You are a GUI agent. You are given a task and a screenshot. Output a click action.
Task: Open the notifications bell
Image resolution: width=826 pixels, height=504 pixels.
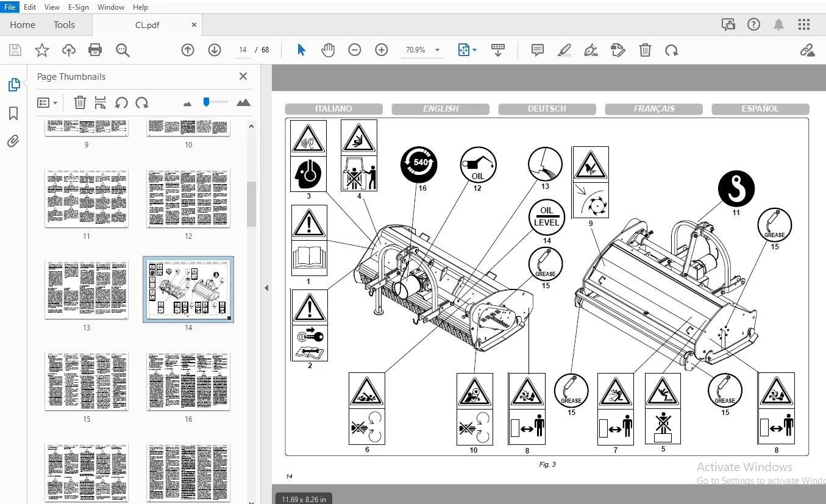coord(779,24)
